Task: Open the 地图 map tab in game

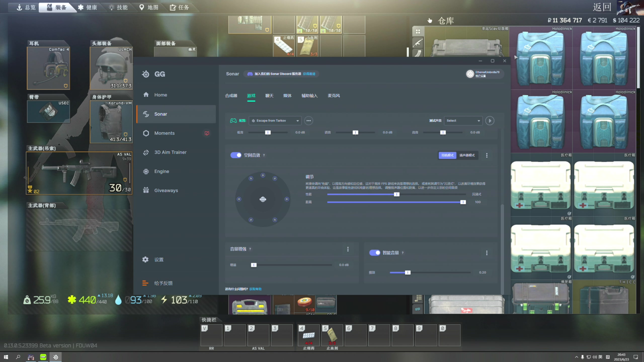Action: [x=149, y=7]
